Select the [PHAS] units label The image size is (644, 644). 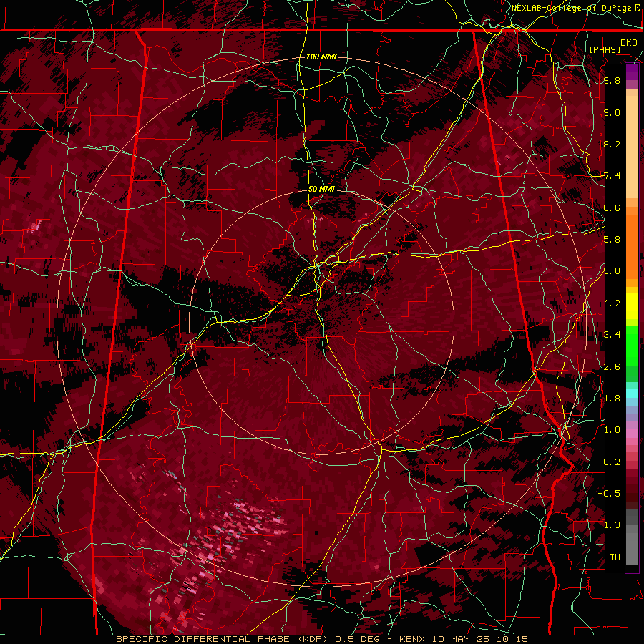pos(605,50)
